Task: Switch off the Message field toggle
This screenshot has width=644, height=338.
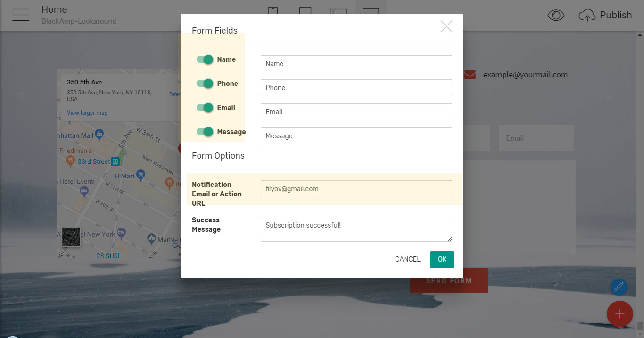Action: click(x=205, y=132)
